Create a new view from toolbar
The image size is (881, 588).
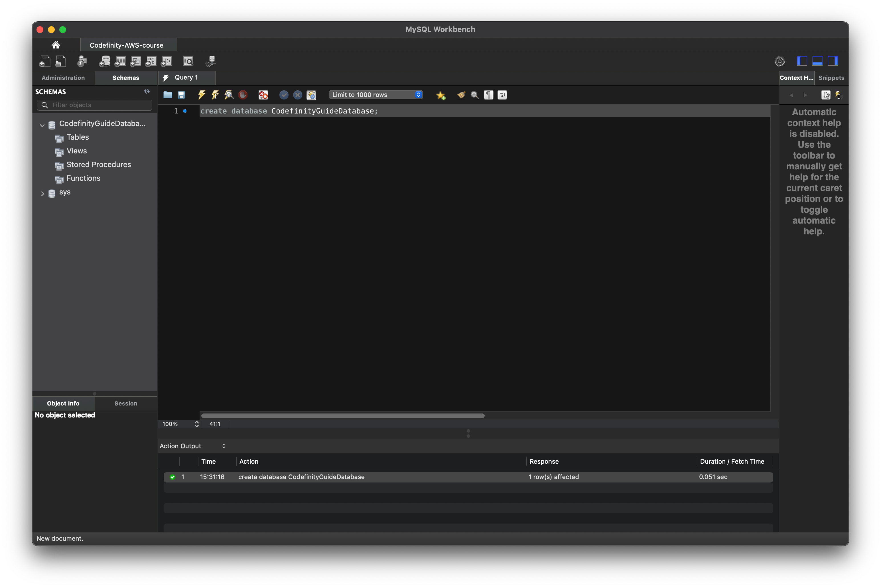[135, 61]
